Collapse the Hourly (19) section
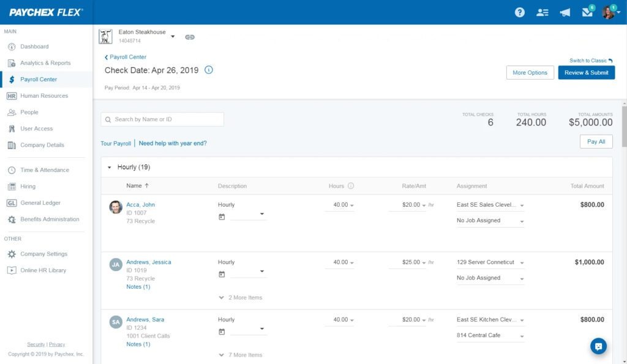 (x=110, y=166)
